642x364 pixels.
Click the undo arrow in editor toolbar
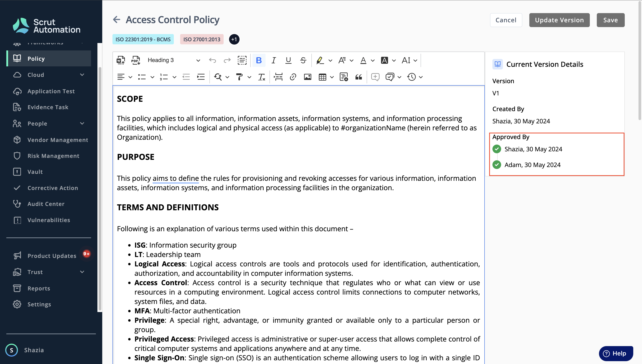pos(212,60)
